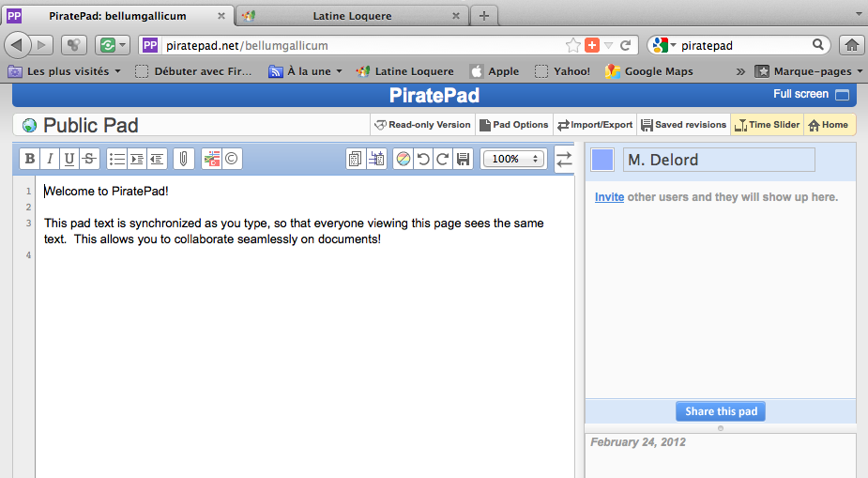Viewport: 868px width, 478px height.
Task: Click the paperclip attachment icon
Action: pyautogui.click(x=183, y=159)
